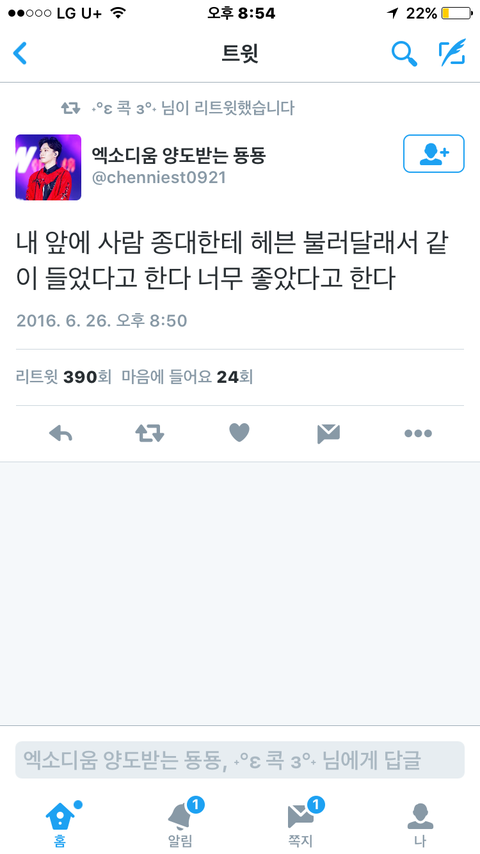Open the @chenniest0921 profile handle

pyautogui.click(x=159, y=178)
